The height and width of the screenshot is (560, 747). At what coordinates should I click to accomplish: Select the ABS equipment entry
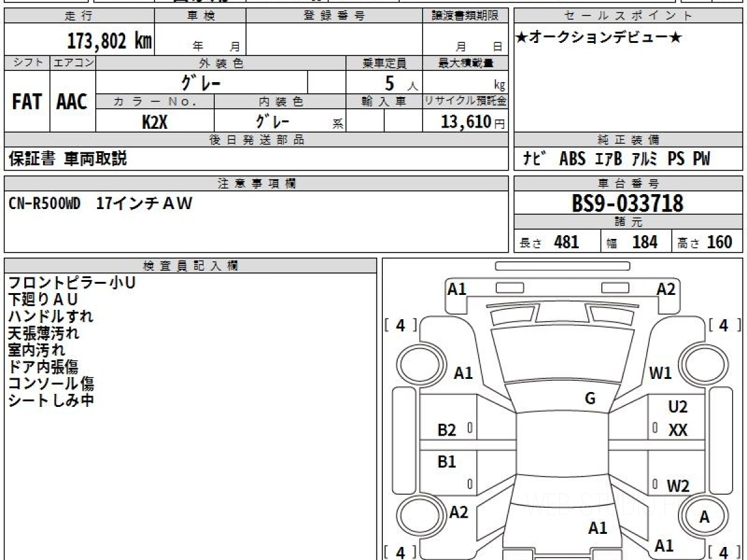(x=572, y=159)
